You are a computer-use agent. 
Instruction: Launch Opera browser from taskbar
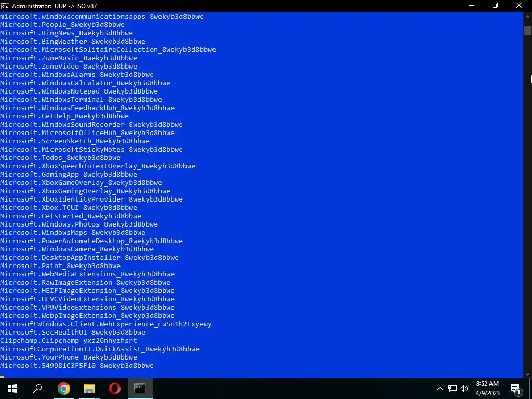pos(115,389)
